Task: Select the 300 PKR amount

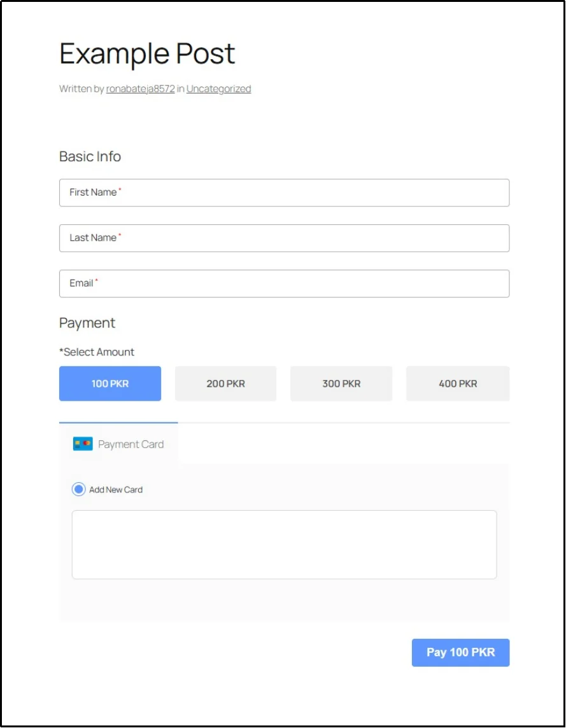Action: point(341,383)
